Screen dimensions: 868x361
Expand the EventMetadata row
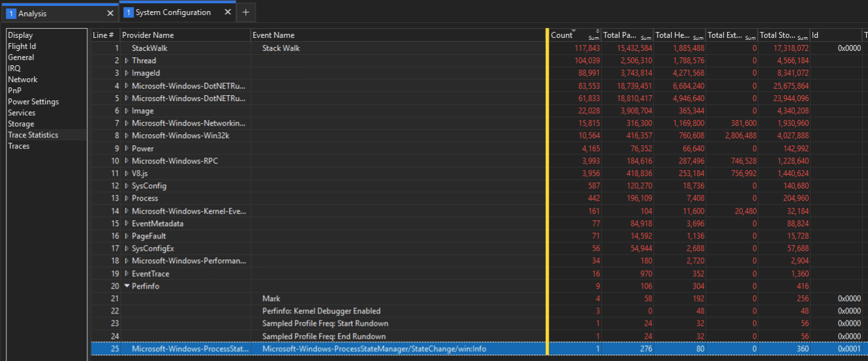tap(127, 224)
